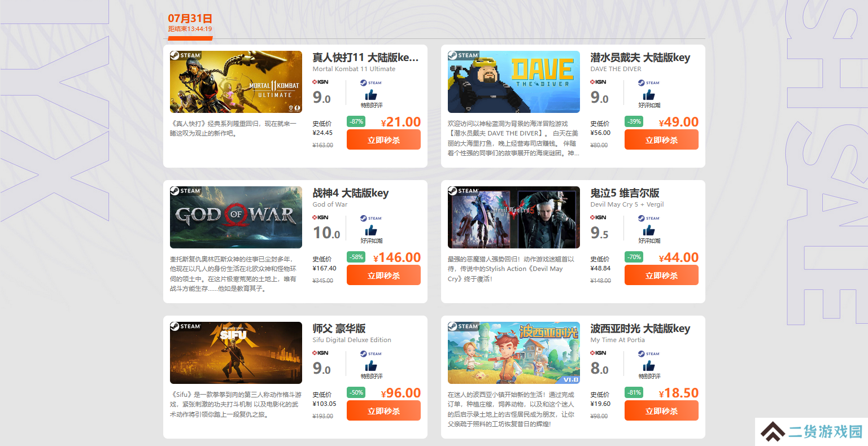Select the 07月31日 date tab
868x446 pixels.
[x=190, y=23]
